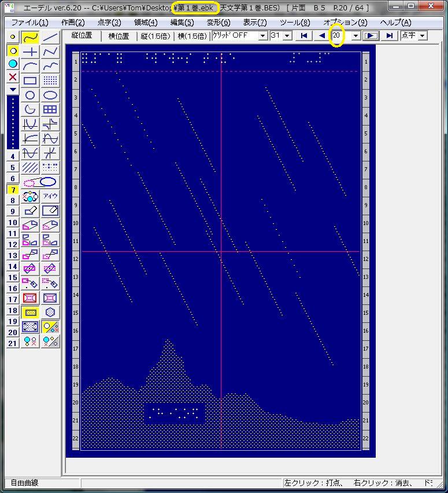This screenshot has width=448, height=493.
Task: Go to the next page
Action: (x=371, y=36)
